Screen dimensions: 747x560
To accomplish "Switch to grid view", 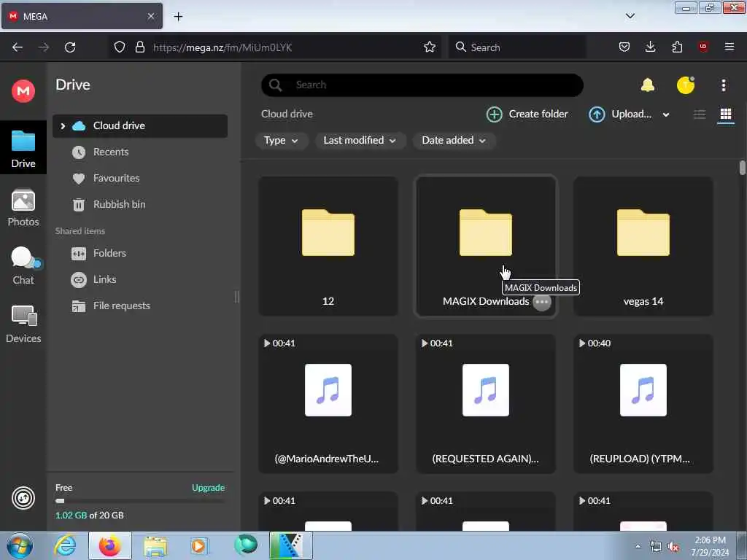I will coord(726,114).
